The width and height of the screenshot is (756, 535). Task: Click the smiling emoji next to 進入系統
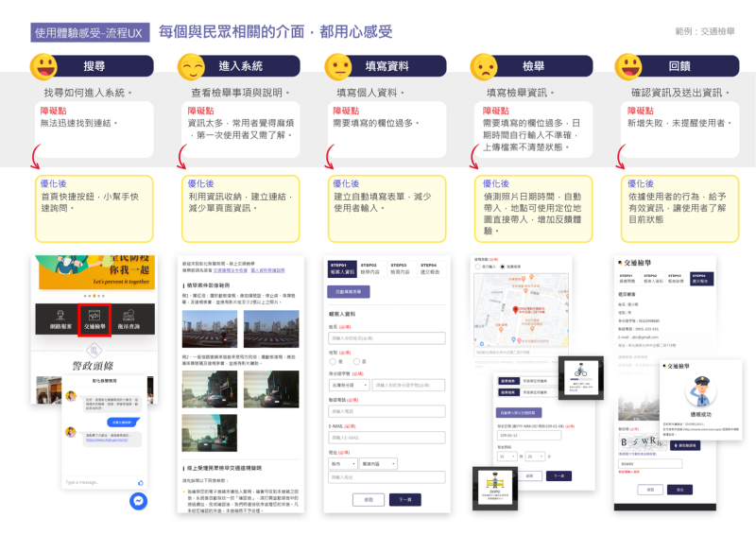pyautogui.click(x=192, y=66)
